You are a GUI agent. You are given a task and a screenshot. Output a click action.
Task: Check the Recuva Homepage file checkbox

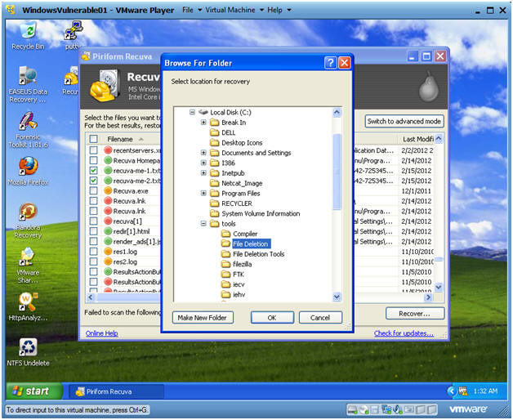tap(94, 160)
